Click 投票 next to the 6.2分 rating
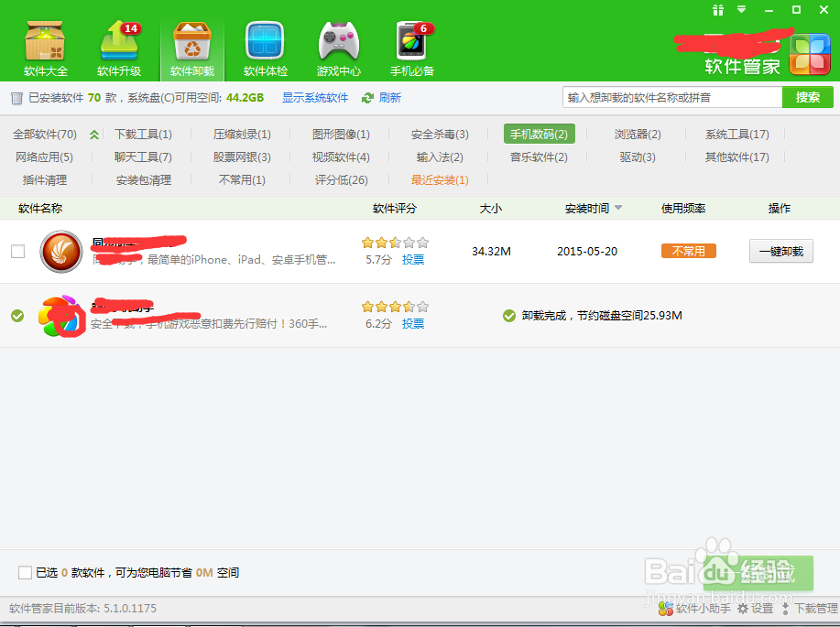Screen dimensions: 840x627 point(413,324)
